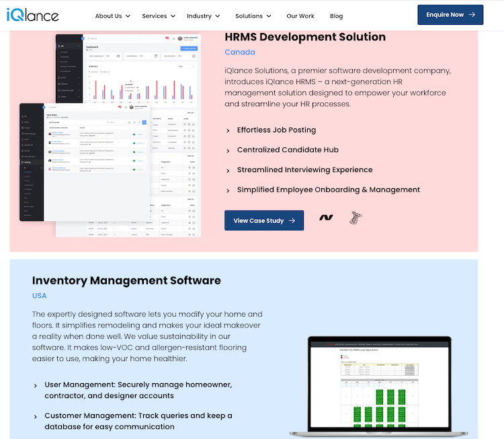Viewport: 504px width, 439px height.
Task: Open the Solutions dropdown menu
Action: point(253,15)
